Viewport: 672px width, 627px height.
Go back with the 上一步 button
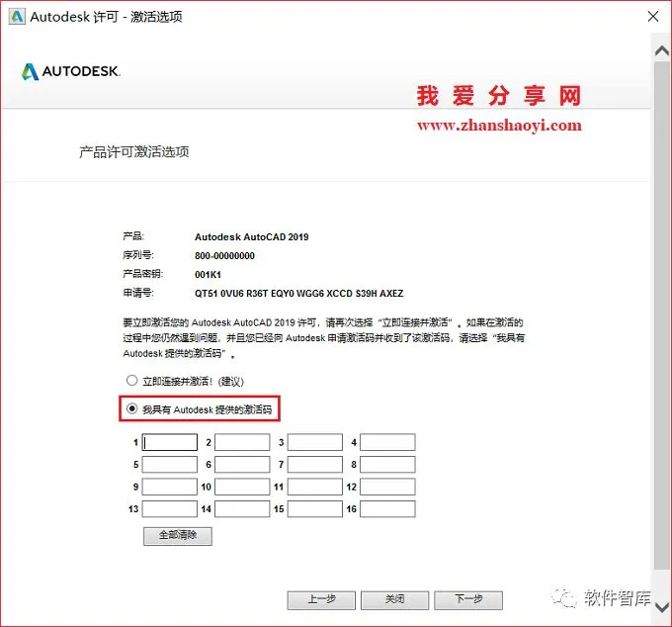321,600
